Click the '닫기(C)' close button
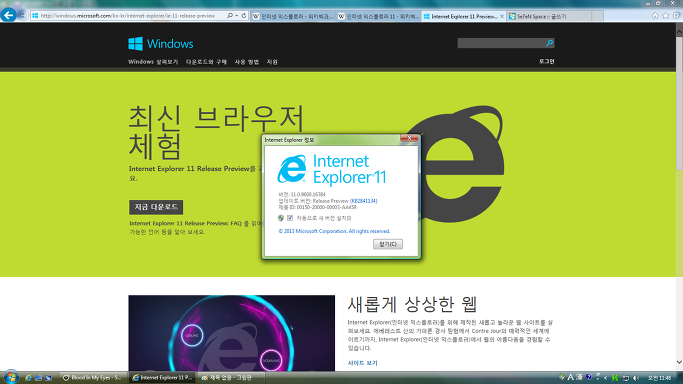 tap(388, 244)
